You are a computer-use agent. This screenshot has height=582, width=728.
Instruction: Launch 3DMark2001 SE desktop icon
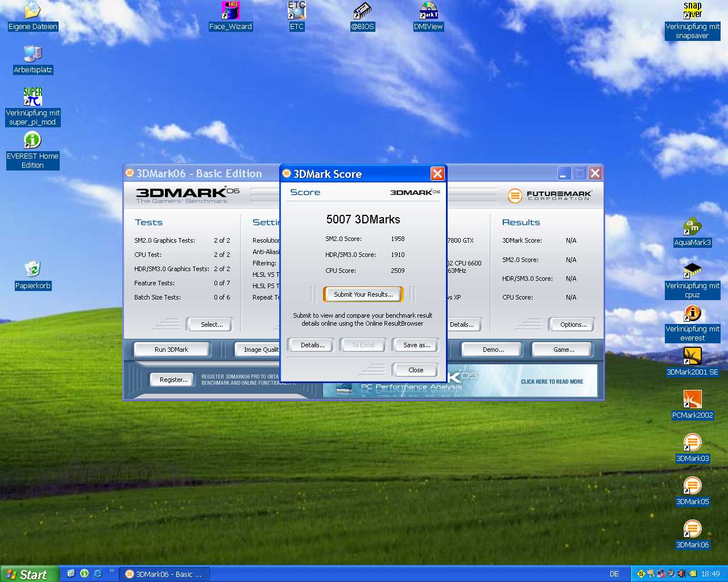(692, 362)
